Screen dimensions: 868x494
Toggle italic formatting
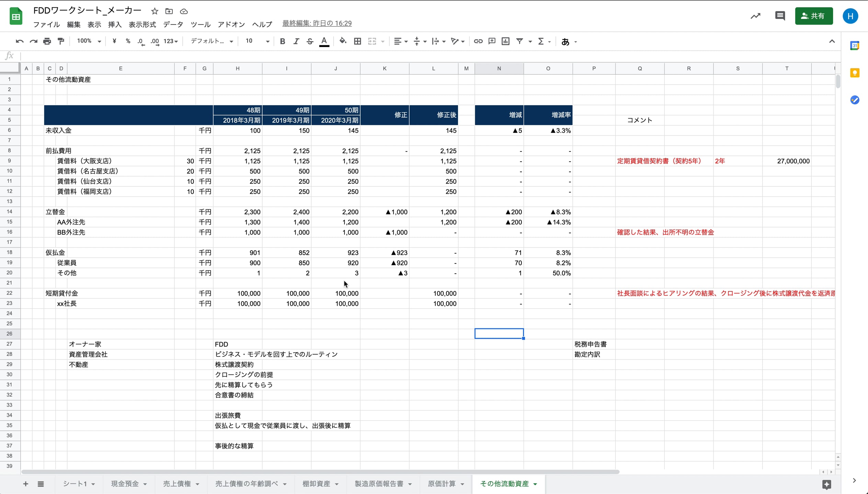tap(296, 41)
